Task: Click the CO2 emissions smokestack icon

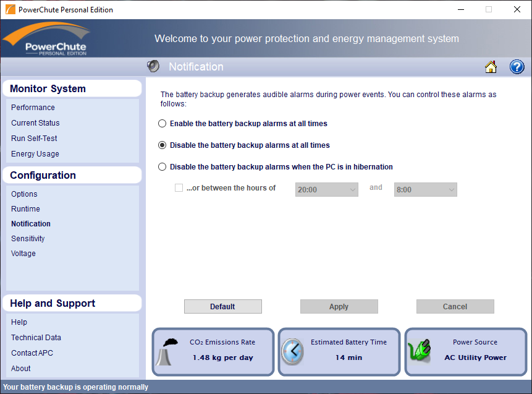Action: [167, 352]
